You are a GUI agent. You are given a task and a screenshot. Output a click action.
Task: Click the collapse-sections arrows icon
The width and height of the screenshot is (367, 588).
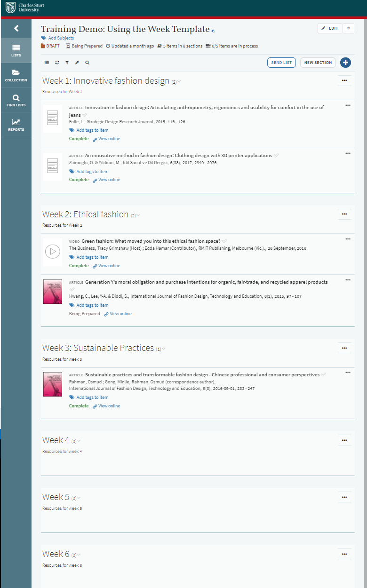coord(77,62)
